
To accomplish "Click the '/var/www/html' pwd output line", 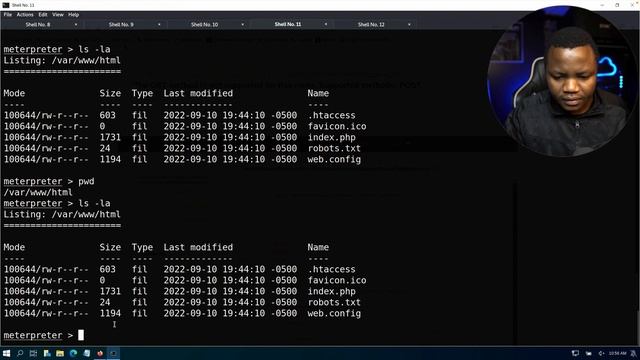I will click(38, 192).
